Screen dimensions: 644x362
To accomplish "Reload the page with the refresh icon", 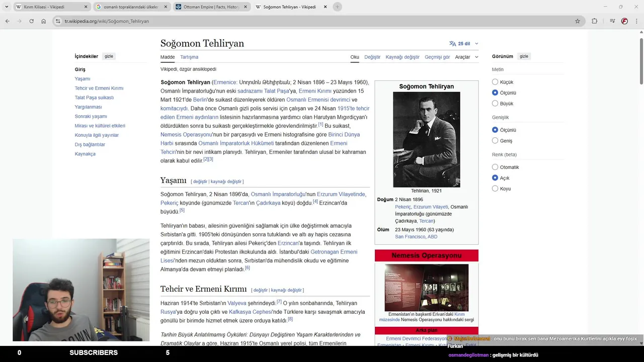I will click(x=31, y=21).
